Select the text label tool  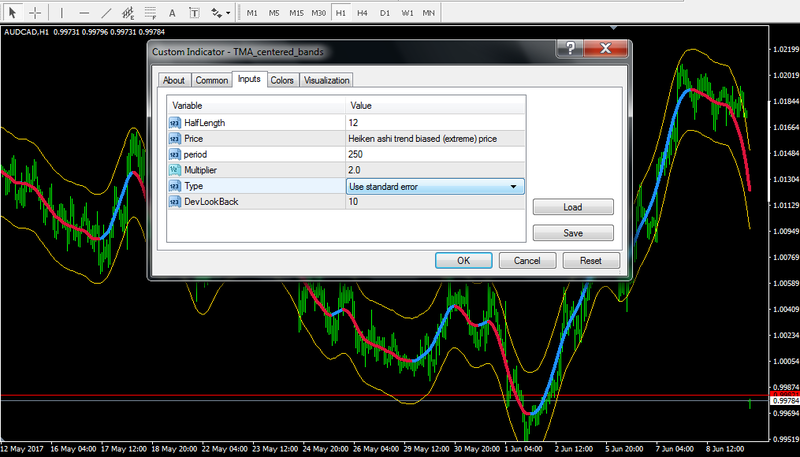pos(192,13)
